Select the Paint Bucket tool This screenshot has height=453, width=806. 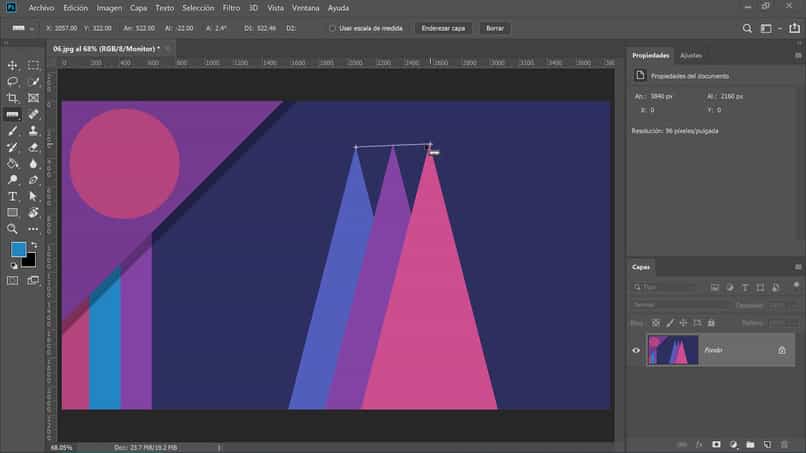coord(12,164)
